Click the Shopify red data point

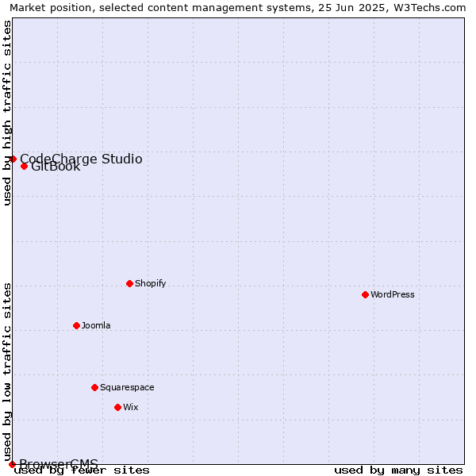pos(129,283)
